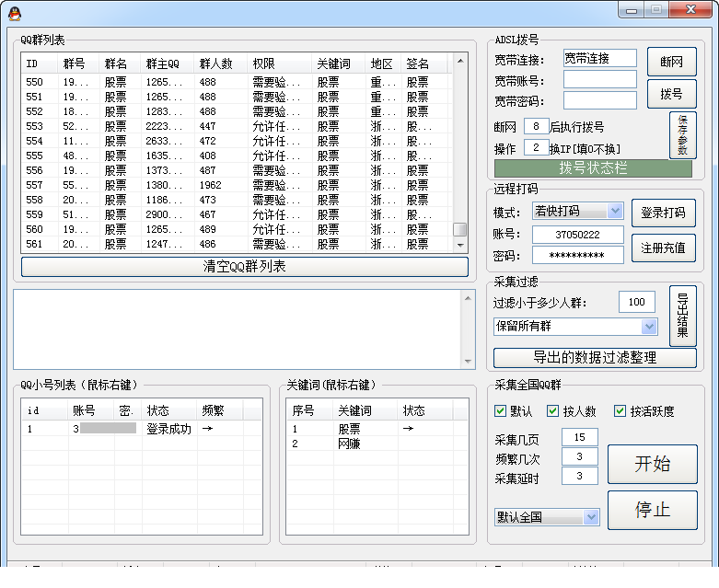This screenshot has width=719, height=588.
Task: Click the 群人数 column header
Action: [221, 63]
